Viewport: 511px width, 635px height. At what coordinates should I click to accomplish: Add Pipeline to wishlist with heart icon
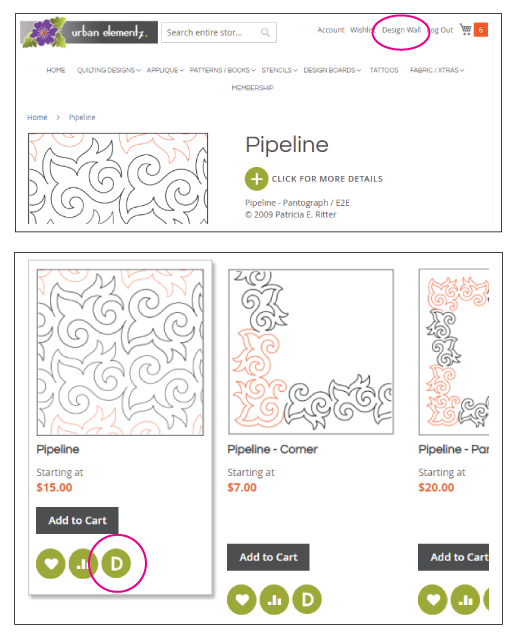[51, 563]
